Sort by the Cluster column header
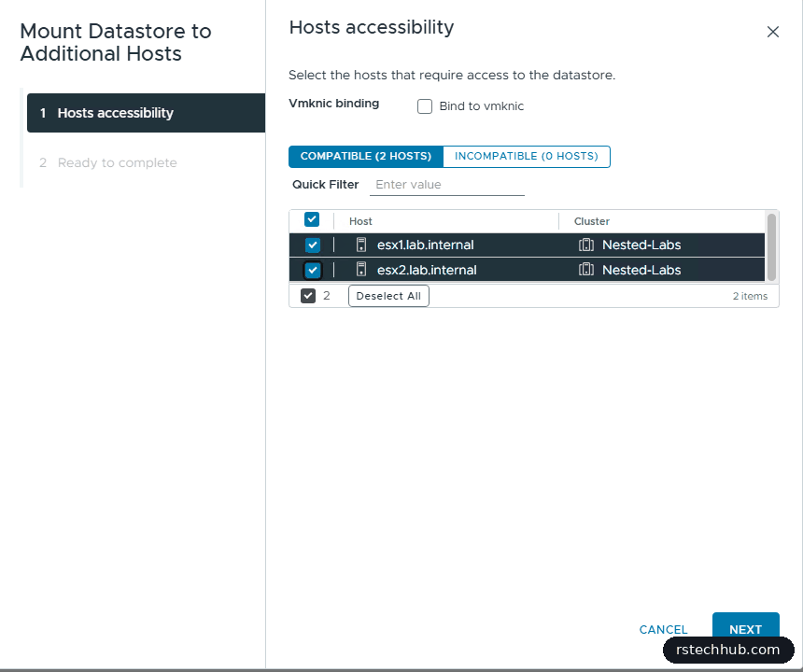Viewport: 803px width, 672px height. [591, 221]
